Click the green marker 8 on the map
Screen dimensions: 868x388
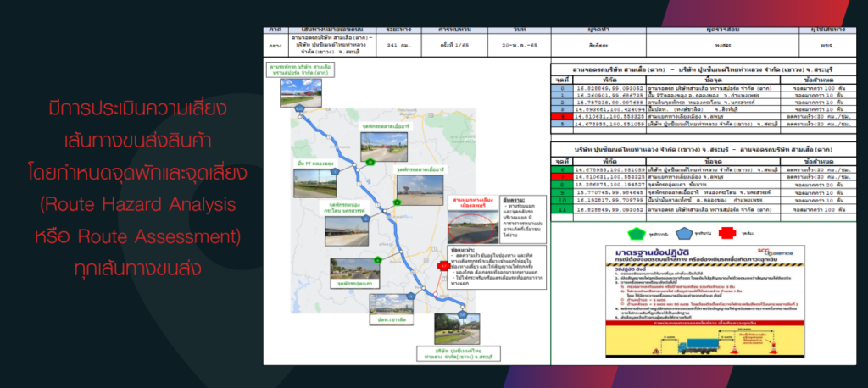pyautogui.click(x=377, y=259)
